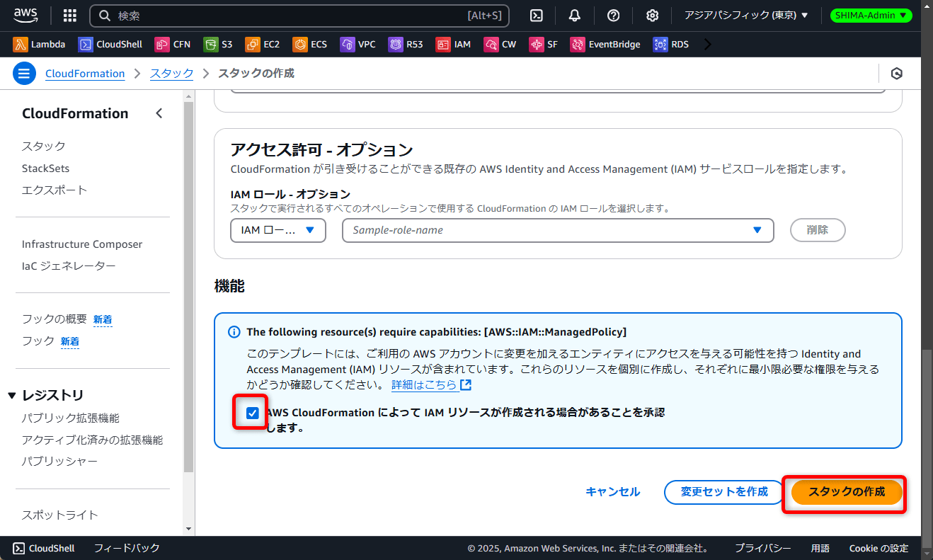
Task: Toggle the IAM resource acknowledgment checkbox
Action: (253, 413)
